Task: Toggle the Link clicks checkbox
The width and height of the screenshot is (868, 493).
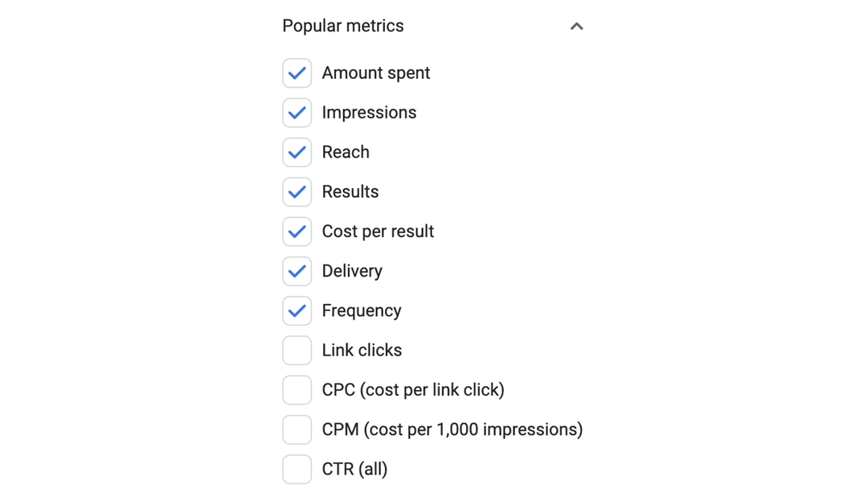Action: pos(297,350)
